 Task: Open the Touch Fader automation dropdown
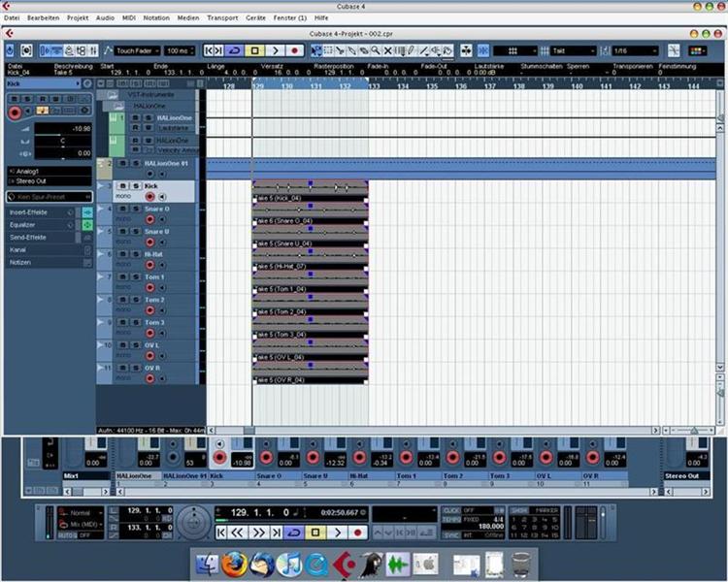[x=138, y=50]
